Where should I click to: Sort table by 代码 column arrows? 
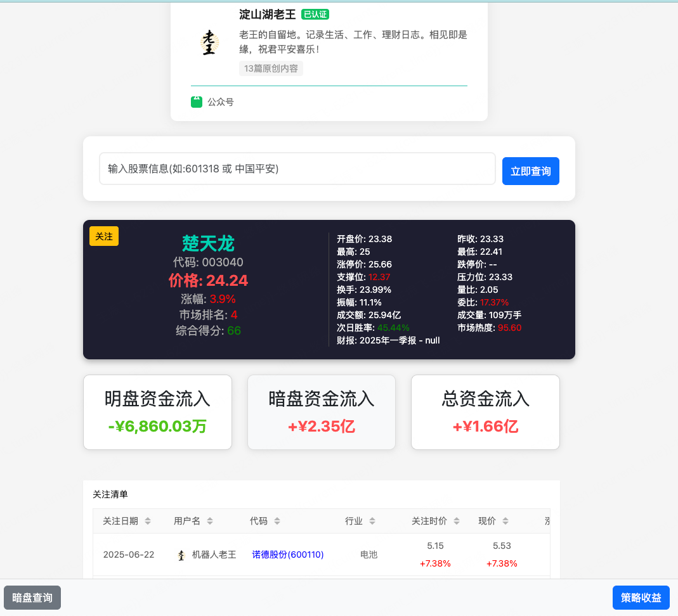(277, 521)
